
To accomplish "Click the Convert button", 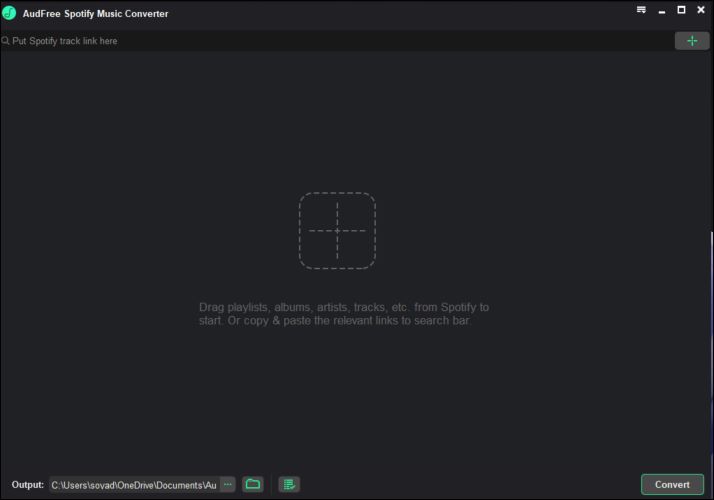I will pos(672,485).
